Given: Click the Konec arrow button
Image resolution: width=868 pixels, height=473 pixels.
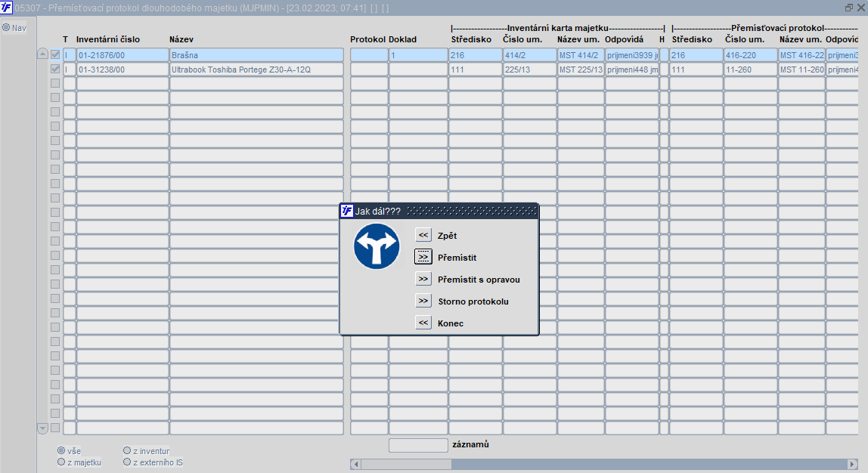Looking at the screenshot, I should (423, 323).
